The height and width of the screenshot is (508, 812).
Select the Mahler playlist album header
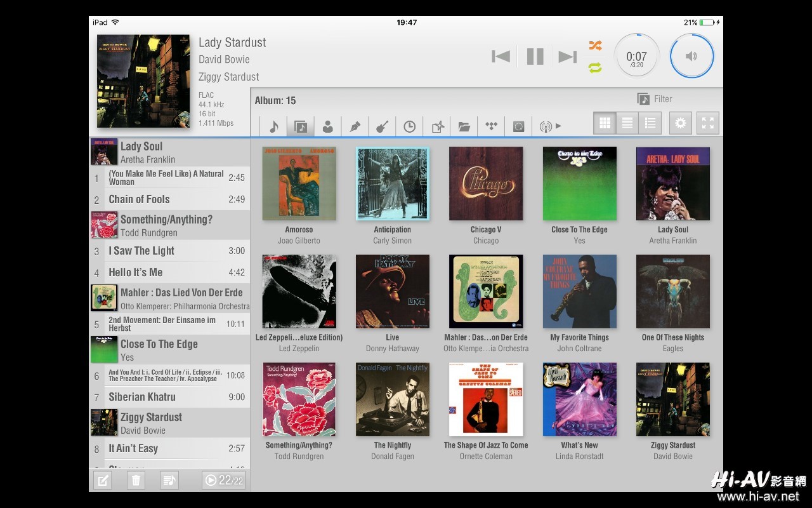coord(169,298)
